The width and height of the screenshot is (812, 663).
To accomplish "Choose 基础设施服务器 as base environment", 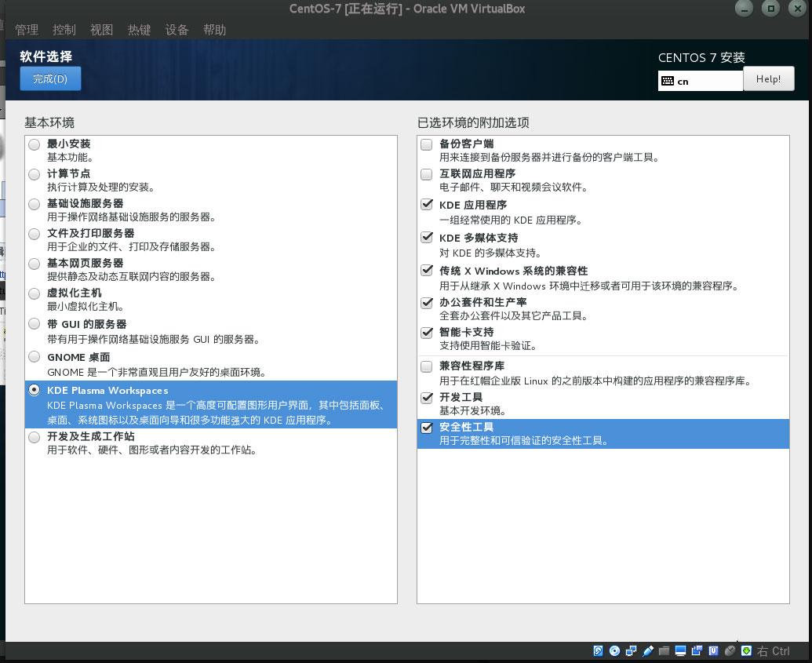I will coord(35,204).
